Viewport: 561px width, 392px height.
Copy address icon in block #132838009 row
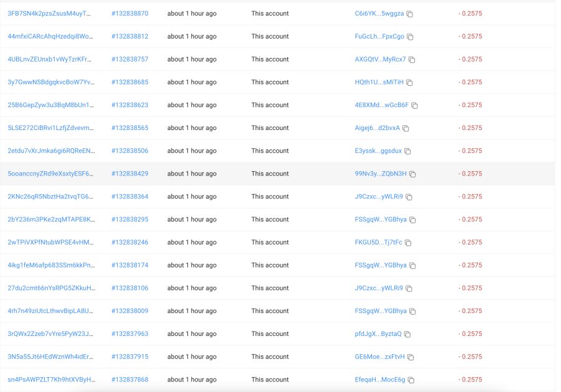tap(412, 312)
